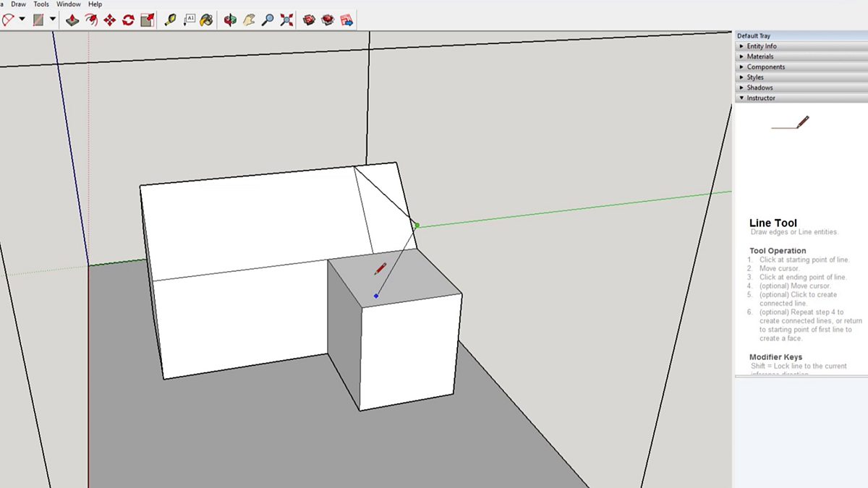The width and height of the screenshot is (868, 488).
Task: Collapse the Instructor panel
Action: (760, 98)
